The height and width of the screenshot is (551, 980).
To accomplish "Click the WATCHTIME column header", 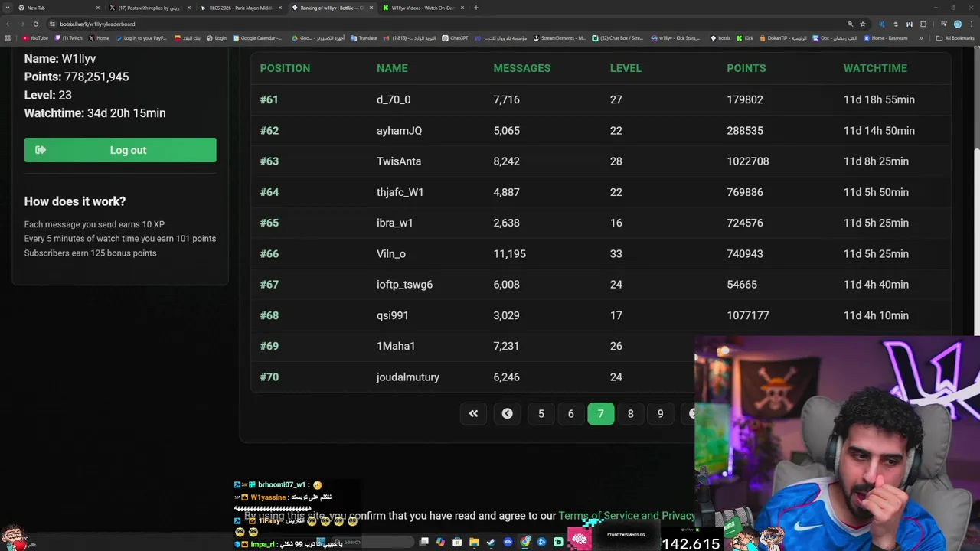I will pos(875,68).
